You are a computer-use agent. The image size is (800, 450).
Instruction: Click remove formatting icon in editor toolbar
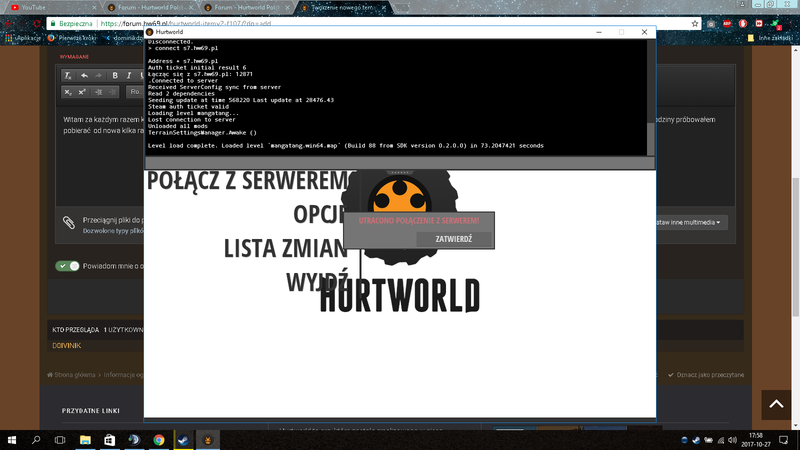pyautogui.click(x=68, y=76)
